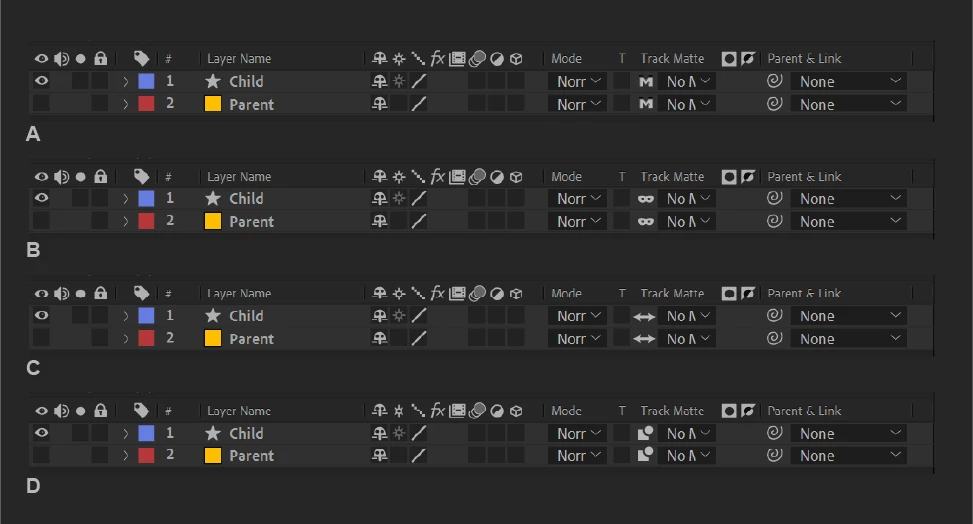Click the M matte icon on Child in panel A
The width and height of the screenshot is (973, 524).
click(x=646, y=81)
